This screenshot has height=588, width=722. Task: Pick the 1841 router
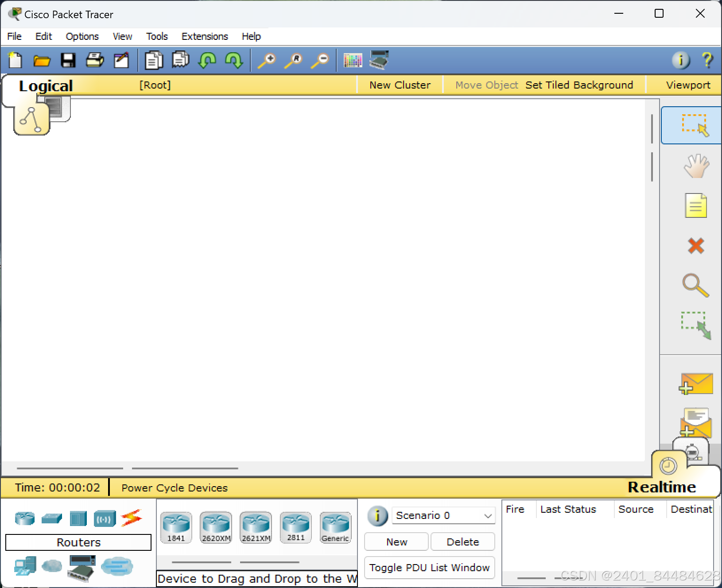(x=176, y=527)
